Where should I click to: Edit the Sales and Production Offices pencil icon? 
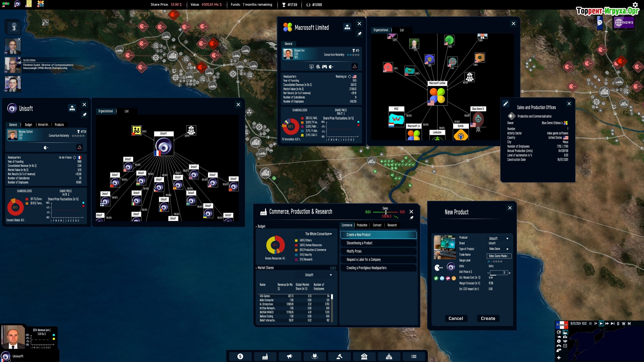[505, 104]
